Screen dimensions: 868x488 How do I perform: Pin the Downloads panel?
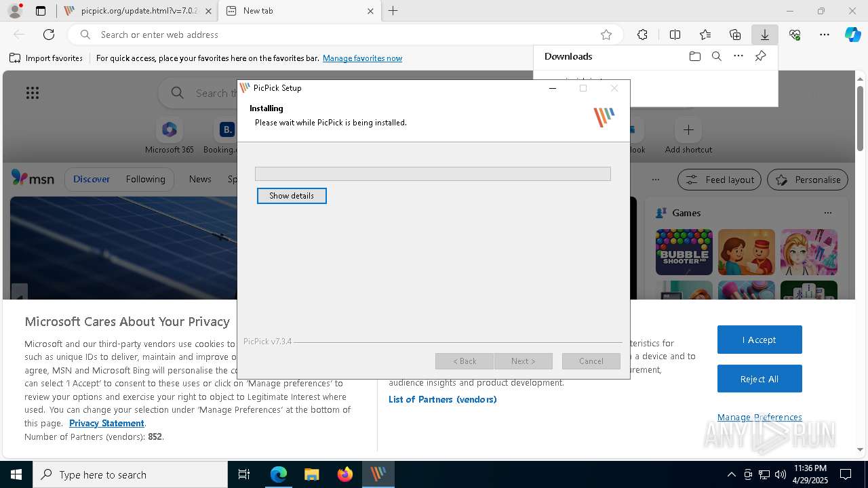760,56
